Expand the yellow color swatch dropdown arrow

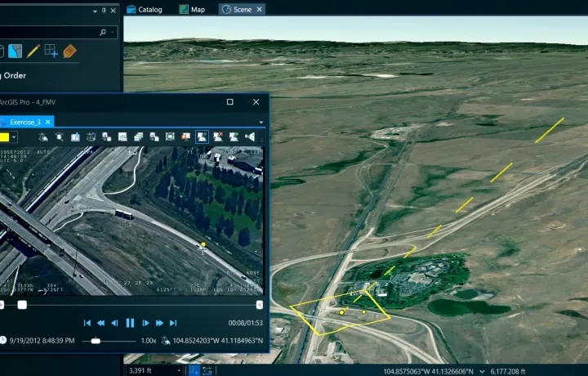coord(14,137)
